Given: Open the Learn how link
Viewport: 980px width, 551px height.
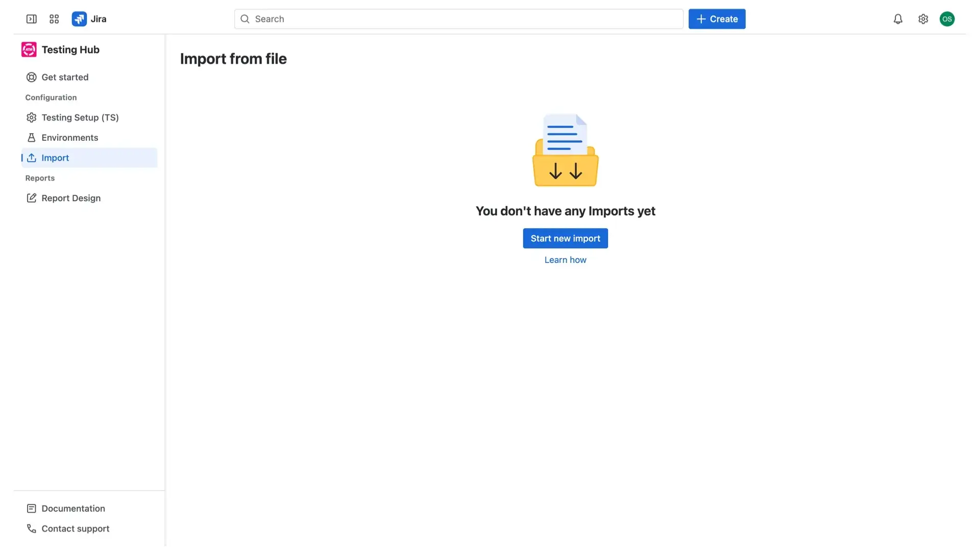Looking at the screenshot, I should coord(565,260).
